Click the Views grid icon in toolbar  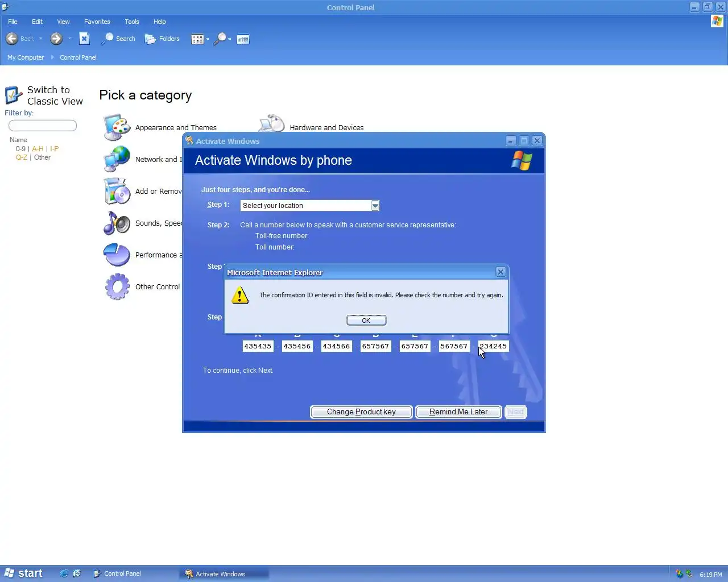click(x=197, y=39)
